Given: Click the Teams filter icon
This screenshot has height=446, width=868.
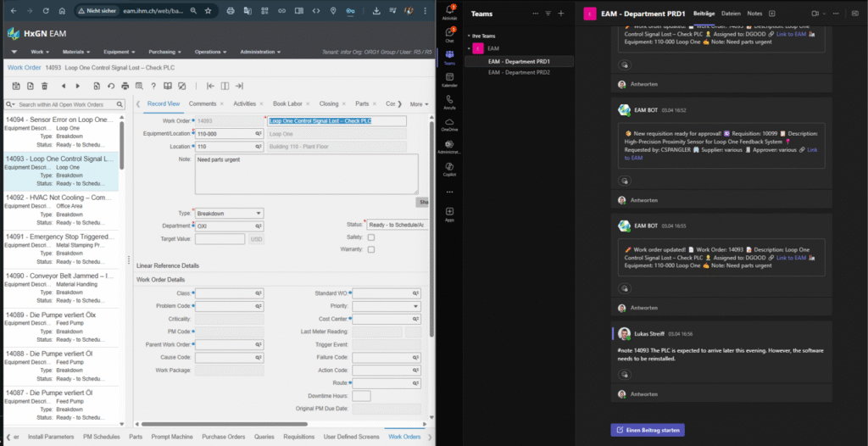Looking at the screenshot, I should click(548, 14).
